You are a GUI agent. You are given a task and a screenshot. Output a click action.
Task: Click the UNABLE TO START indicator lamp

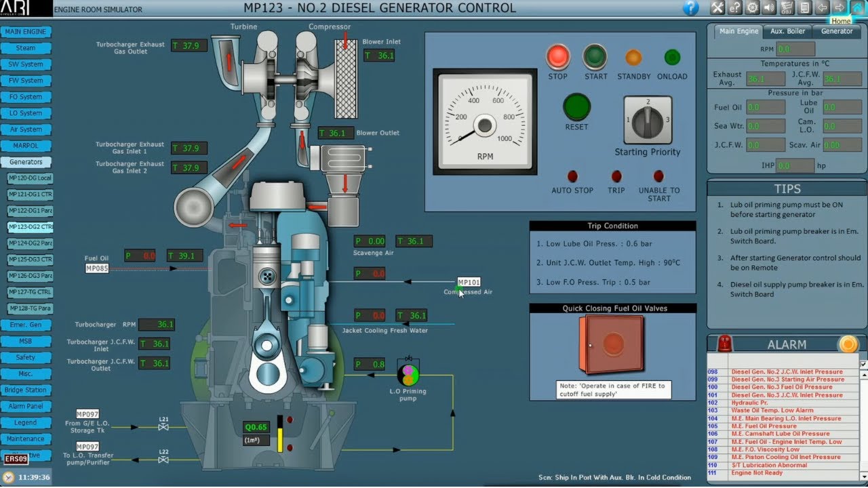[x=658, y=176]
